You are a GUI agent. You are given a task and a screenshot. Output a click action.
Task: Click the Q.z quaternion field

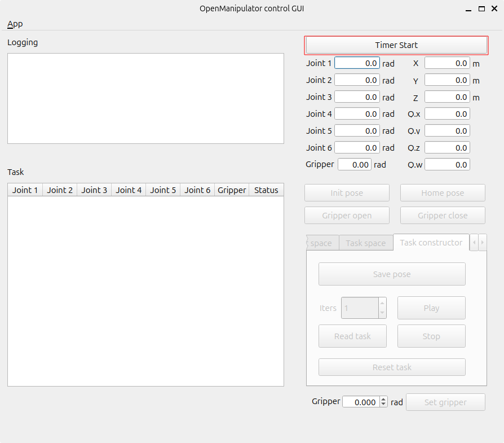click(447, 148)
